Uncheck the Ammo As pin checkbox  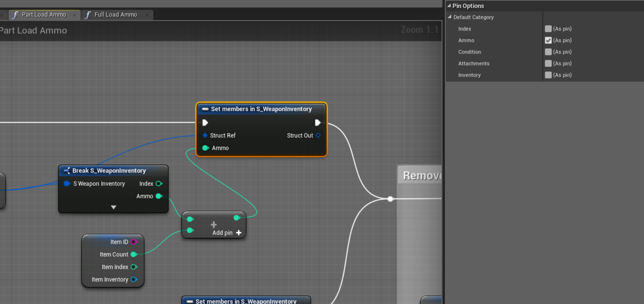coord(548,40)
